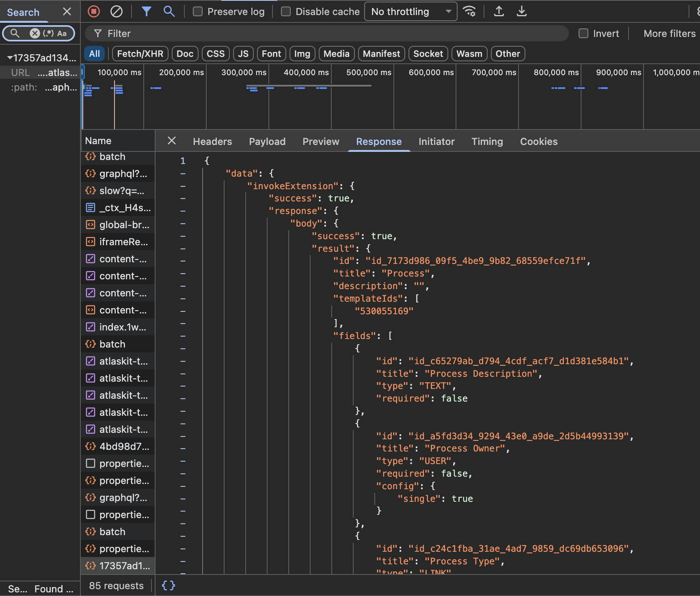
Task: Select the global-br... request row
Action: (118, 225)
